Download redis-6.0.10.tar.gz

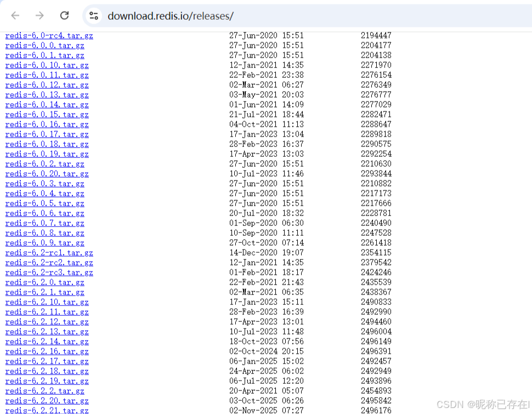pyautogui.click(x=47, y=65)
